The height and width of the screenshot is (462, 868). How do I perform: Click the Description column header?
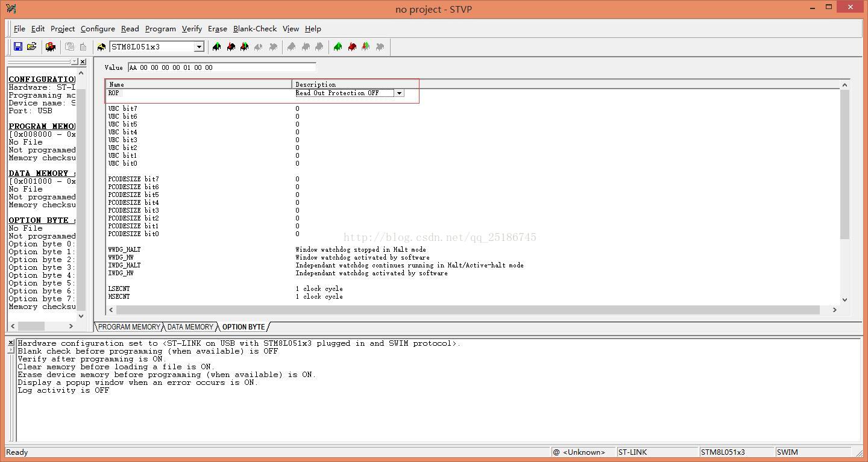click(x=565, y=84)
